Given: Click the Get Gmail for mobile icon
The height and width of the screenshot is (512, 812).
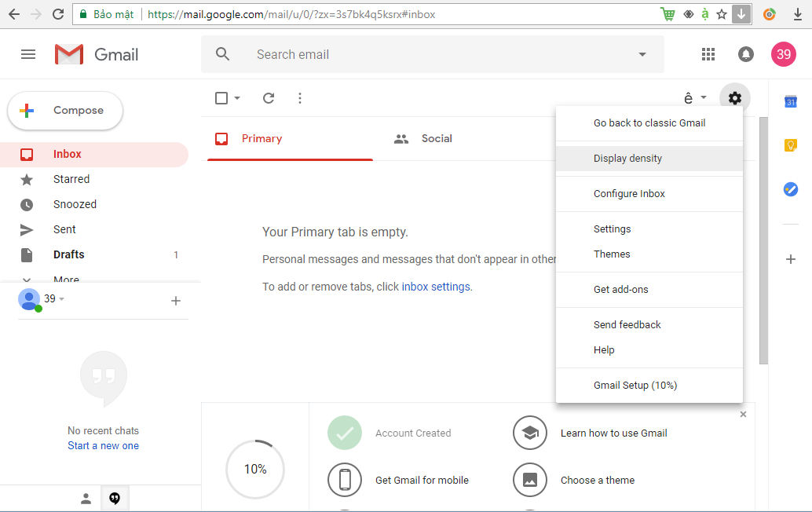Looking at the screenshot, I should point(345,479).
